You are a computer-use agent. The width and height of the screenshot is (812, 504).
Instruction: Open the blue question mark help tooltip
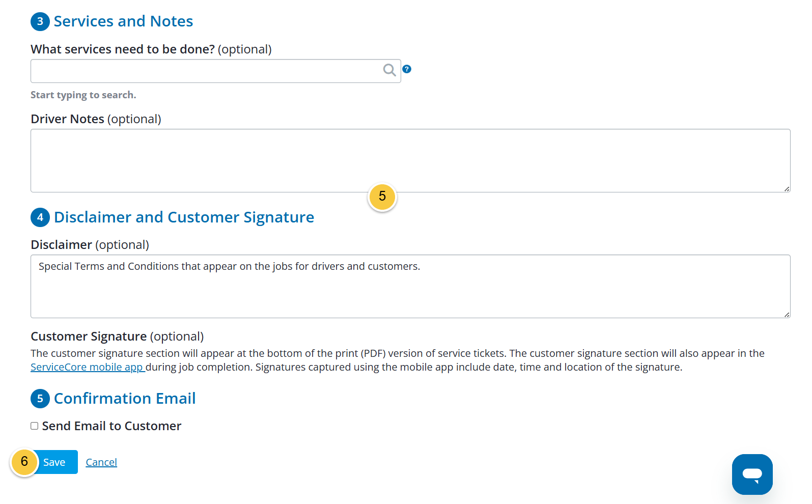(407, 69)
